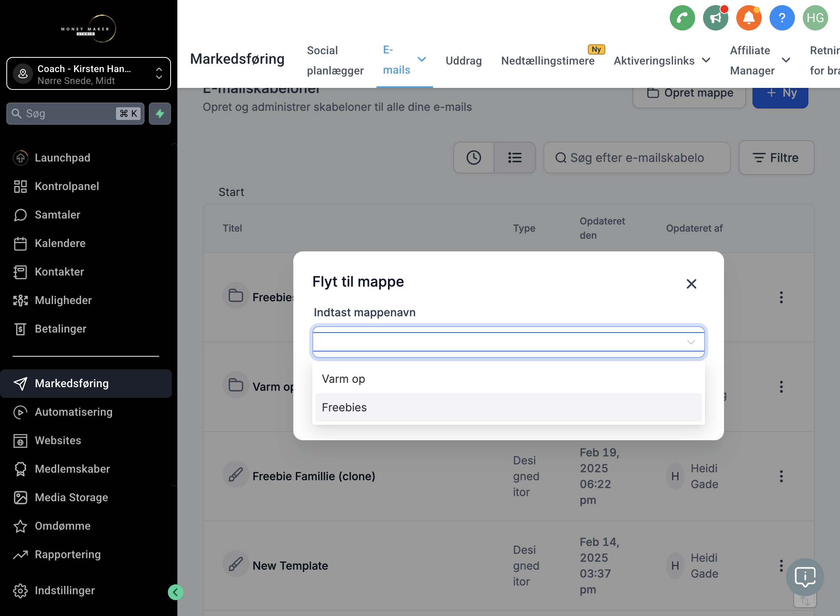This screenshot has width=840, height=616.
Task: Open three-dot menu for Freebies row
Action: (x=781, y=297)
